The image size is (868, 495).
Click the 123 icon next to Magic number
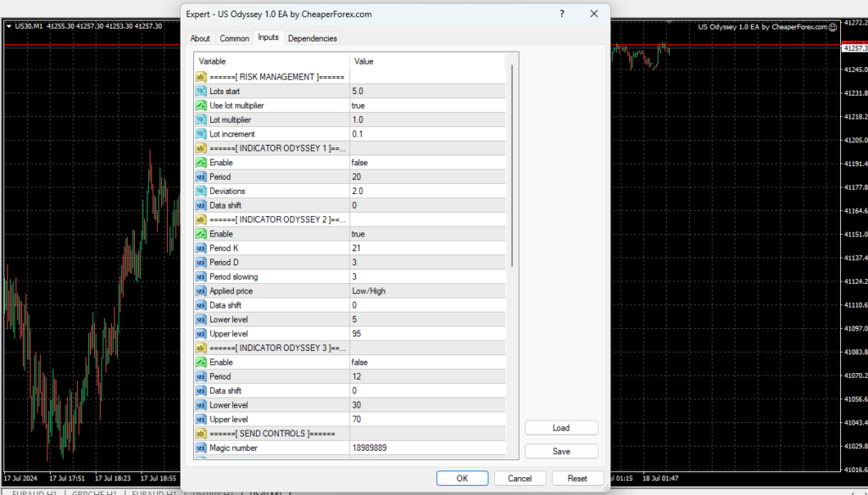[x=199, y=448]
